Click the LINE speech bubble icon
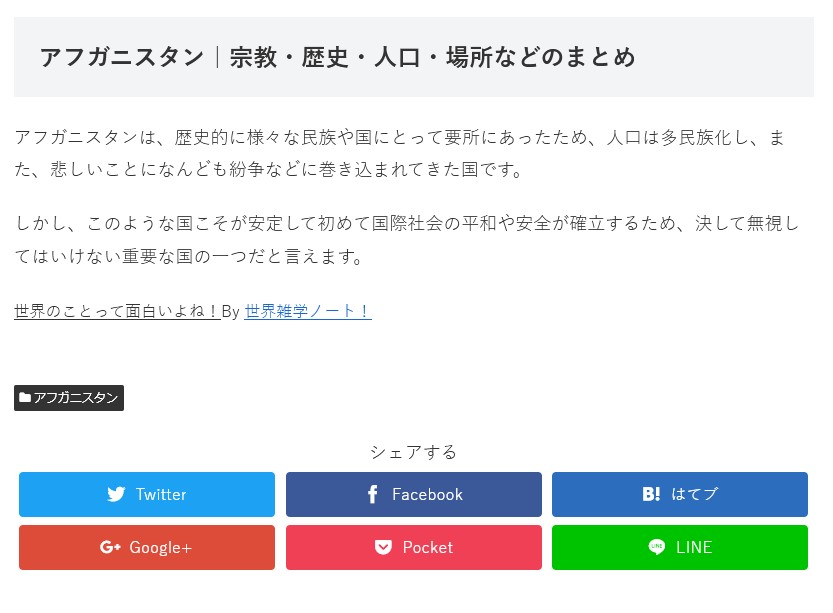Viewport: 833px width, 613px height. tap(656, 547)
